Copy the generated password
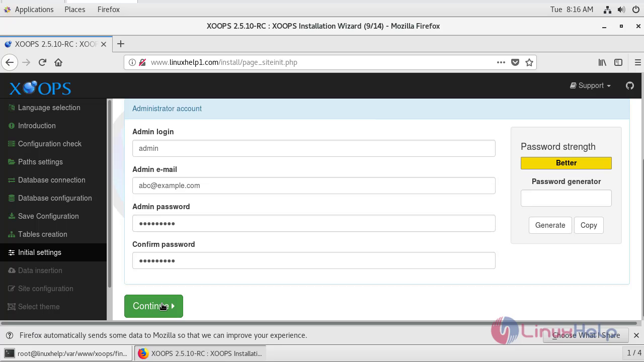Viewport: 644px width, 362px height. click(x=589, y=225)
